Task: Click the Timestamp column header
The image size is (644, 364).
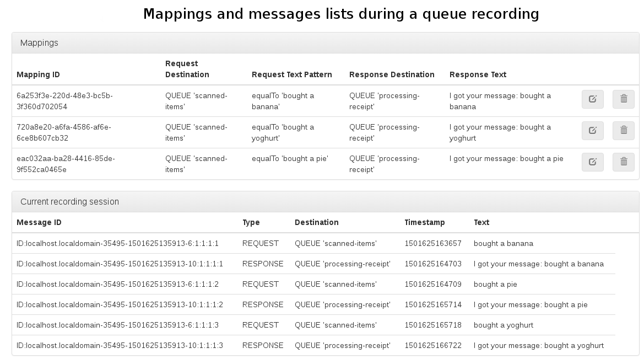Action: [x=424, y=222]
